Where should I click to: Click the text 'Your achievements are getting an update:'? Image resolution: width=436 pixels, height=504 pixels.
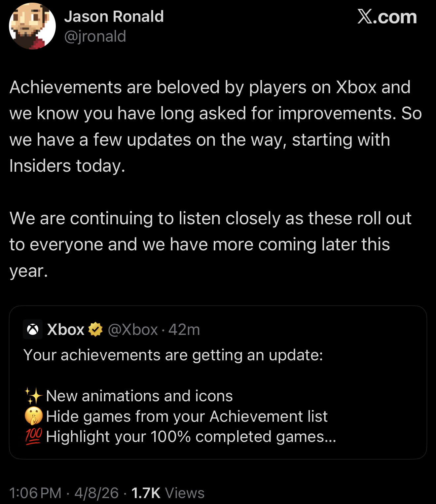coord(173,355)
